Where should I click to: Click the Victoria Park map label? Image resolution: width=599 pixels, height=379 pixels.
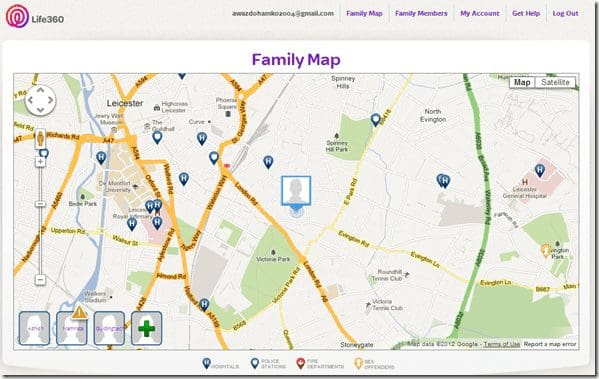click(273, 259)
